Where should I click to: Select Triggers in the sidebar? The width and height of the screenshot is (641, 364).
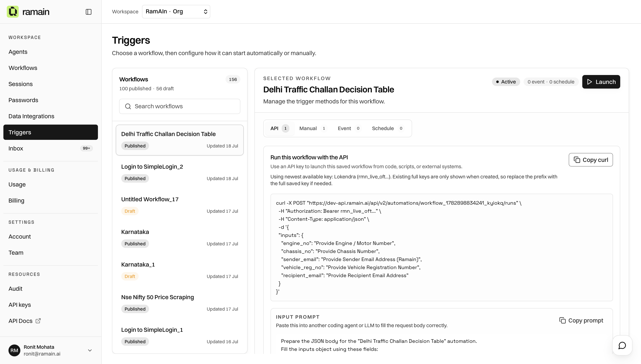click(50, 132)
